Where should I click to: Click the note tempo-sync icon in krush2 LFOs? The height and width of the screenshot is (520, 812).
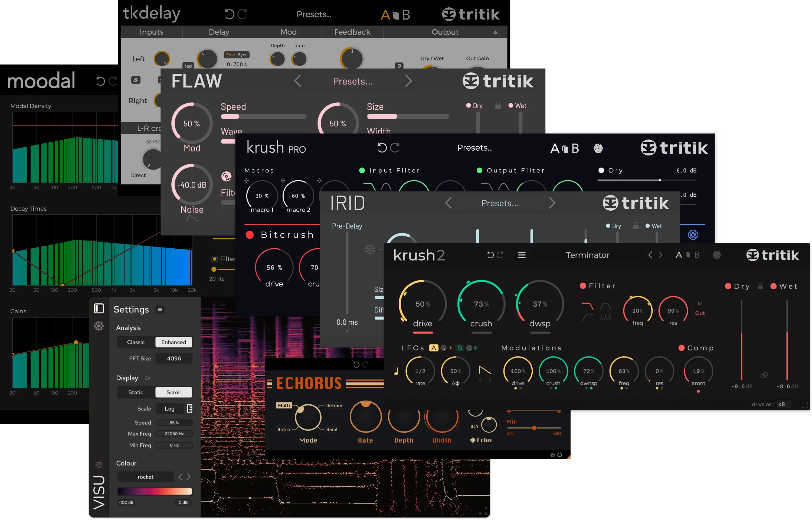396,371
